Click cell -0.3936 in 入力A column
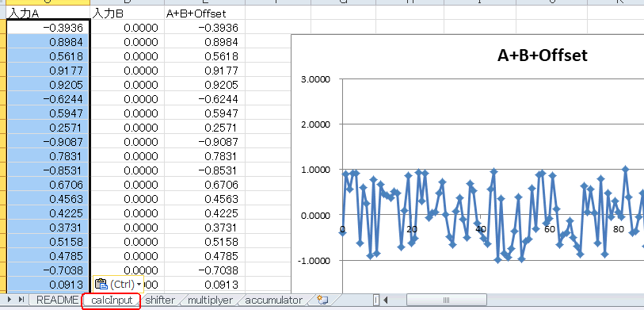The image size is (644, 310). tap(48, 28)
